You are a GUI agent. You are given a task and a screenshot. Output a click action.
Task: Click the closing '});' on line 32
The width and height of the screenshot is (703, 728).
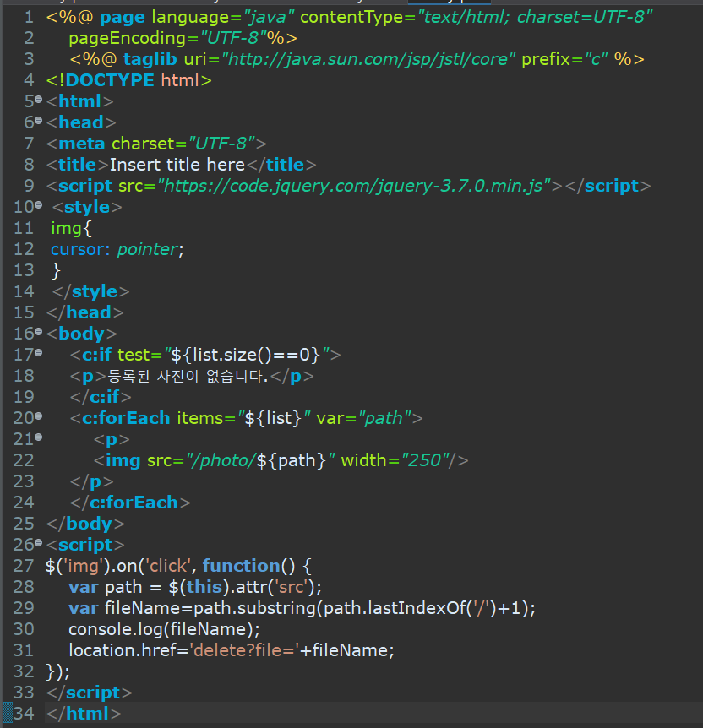[x=58, y=671]
